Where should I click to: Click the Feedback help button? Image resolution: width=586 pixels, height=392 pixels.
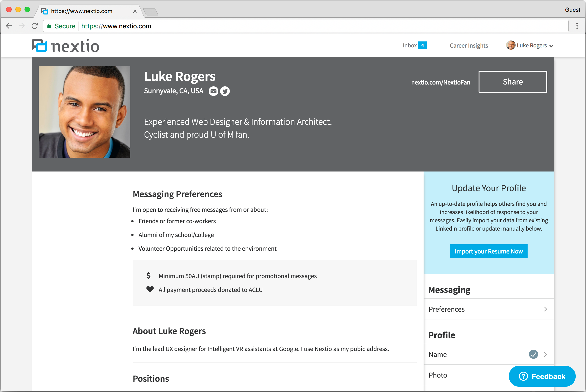[542, 376]
